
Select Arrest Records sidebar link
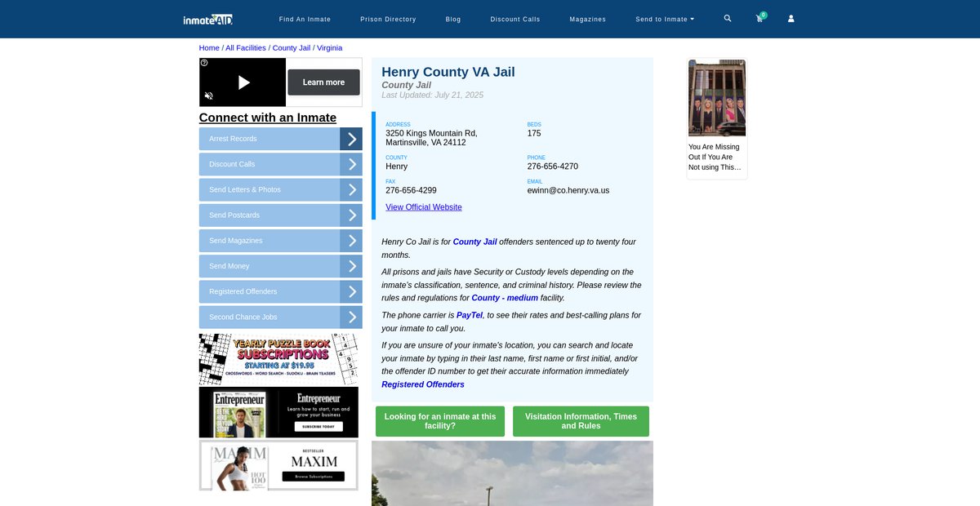coord(269,139)
